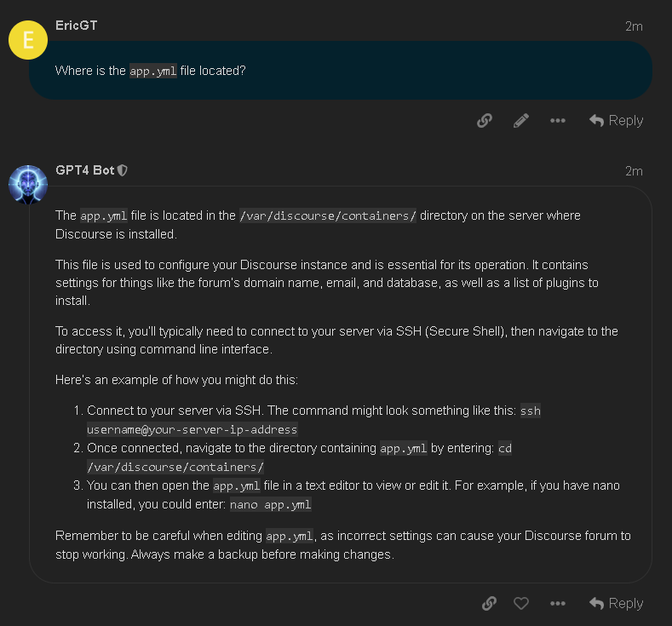The height and width of the screenshot is (626, 672).
Task: Reply to GPT4 Bot's answer
Action: [x=617, y=603]
